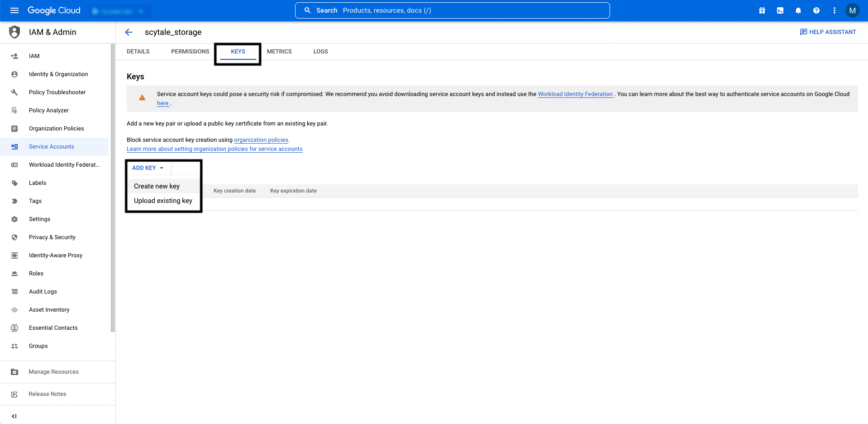Open Service Accounts in sidebar
Viewport: 868px width, 424px height.
coord(52,147)
